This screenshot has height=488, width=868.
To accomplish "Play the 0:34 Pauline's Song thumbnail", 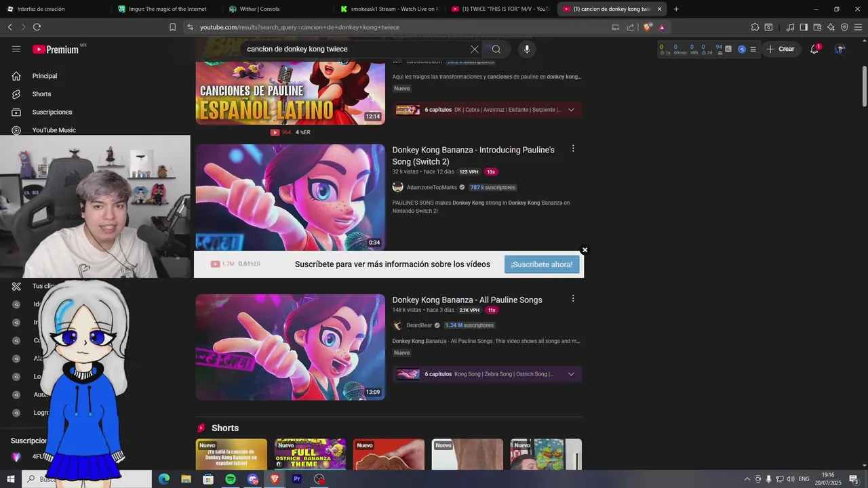I will 290,197.
